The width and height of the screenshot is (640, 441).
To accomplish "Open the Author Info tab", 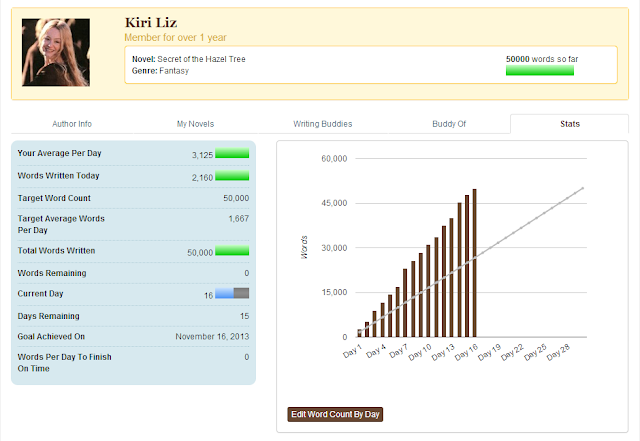I will click(x=72, y=124).
